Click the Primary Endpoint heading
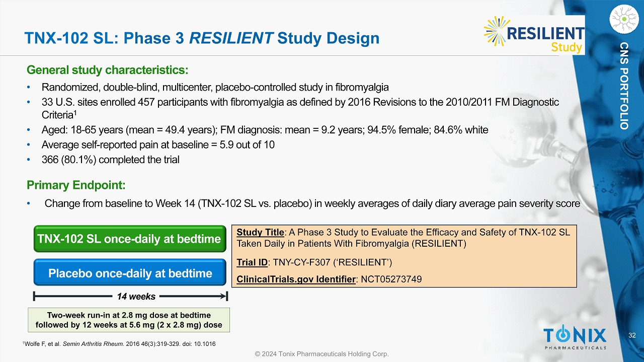Viewport: 644px width, 362px height. (x=76, y=185)
